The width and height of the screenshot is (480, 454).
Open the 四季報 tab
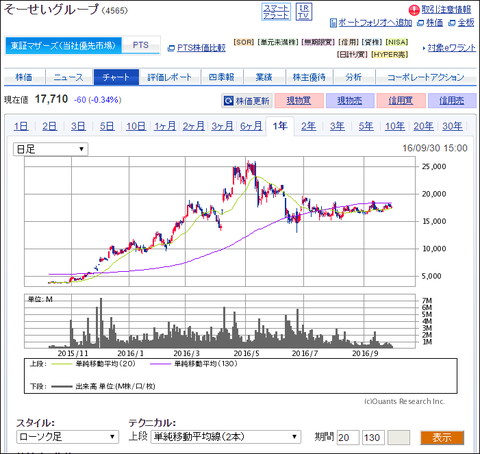[x=221, y=77]
